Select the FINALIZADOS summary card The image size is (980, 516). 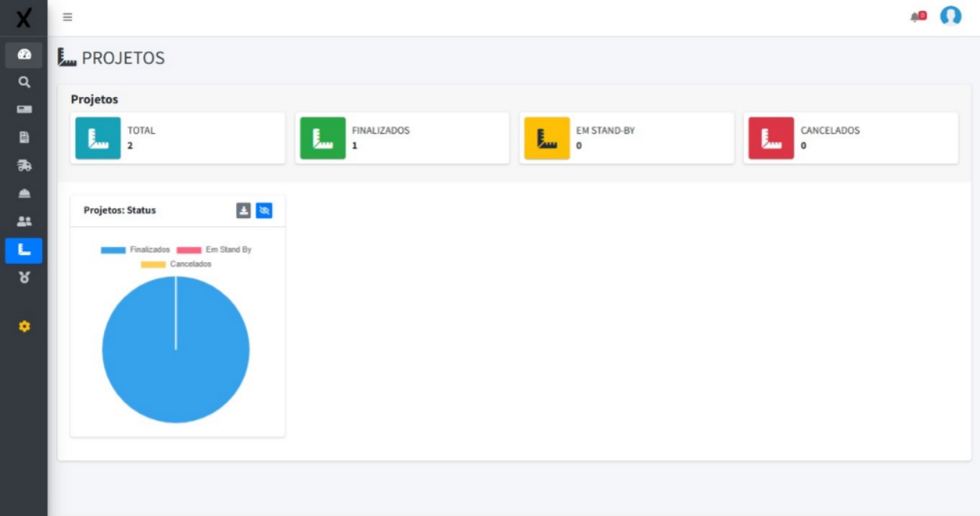click(x=402, y=138)
